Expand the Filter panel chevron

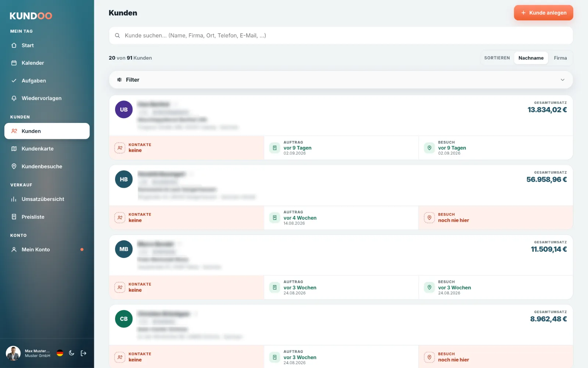pyautogui.click(x=563, y=80)
